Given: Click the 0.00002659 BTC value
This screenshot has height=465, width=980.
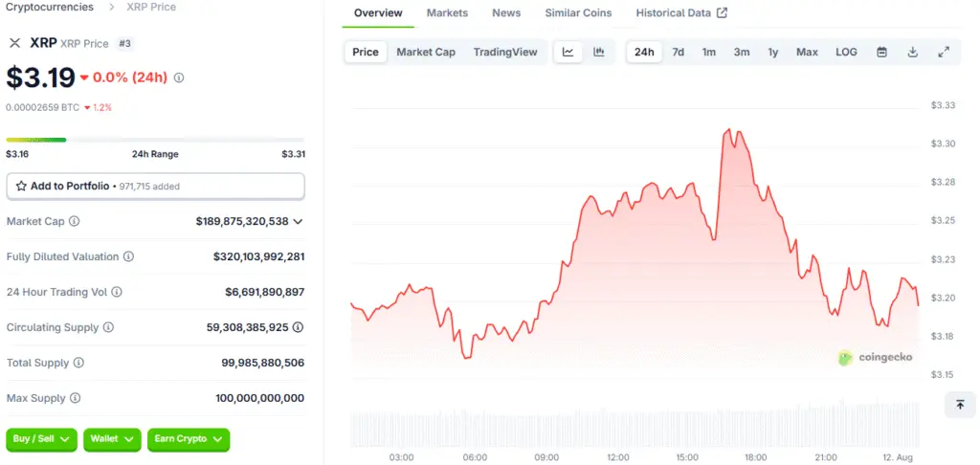Looking at the screenshot, I should [42, 107].
